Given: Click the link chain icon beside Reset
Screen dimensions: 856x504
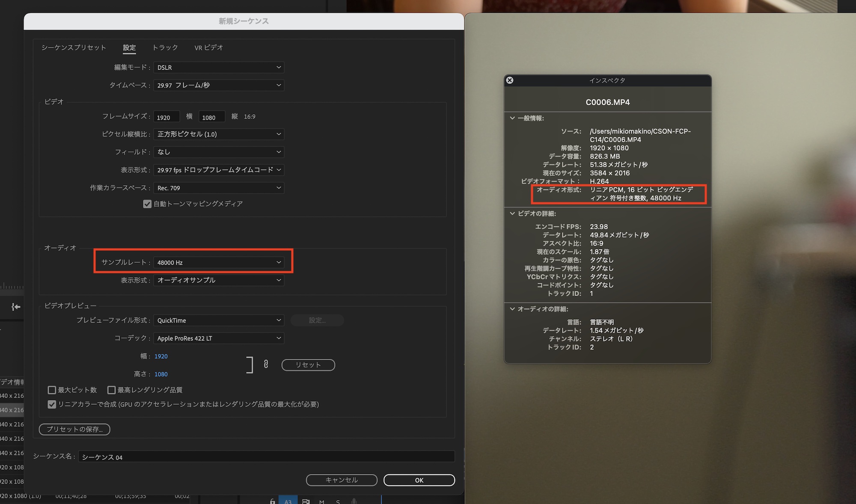Looking at the screenshot, I should coord(266,364).
